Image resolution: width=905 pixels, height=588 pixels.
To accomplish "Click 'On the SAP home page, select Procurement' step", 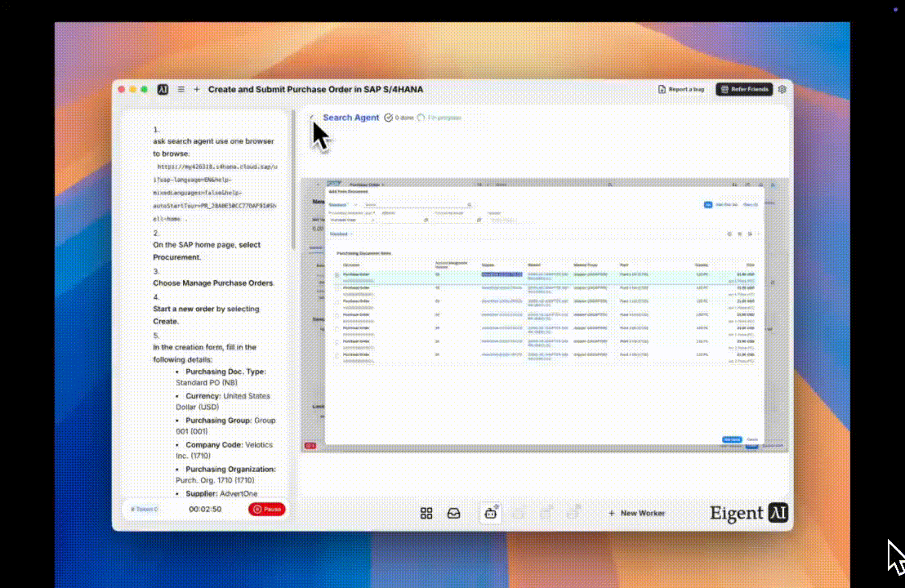I will tap(207, 251).
